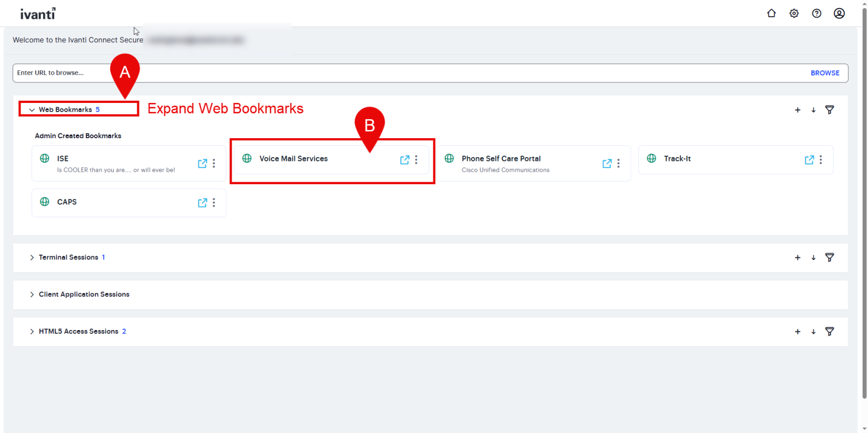868x433 pixels.
Task: Expand the Terminal Sessions section
Action: coord(32,257)
